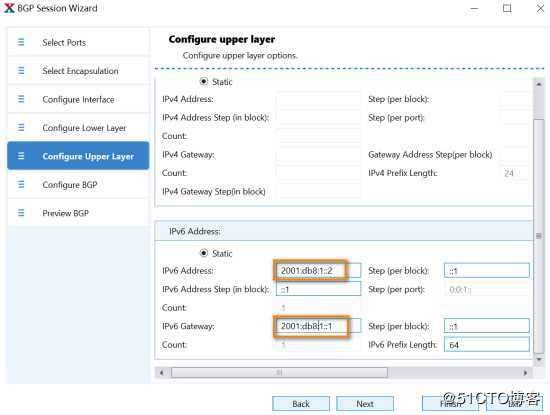The height and width of the screenshot is (415, 550).
Task: Minimize the BGP Session Wizard window
Action: tap(474, 8)
